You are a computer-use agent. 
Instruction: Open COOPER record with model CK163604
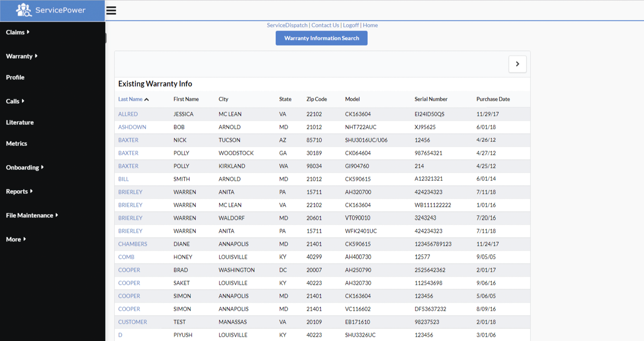coord(129,296)
